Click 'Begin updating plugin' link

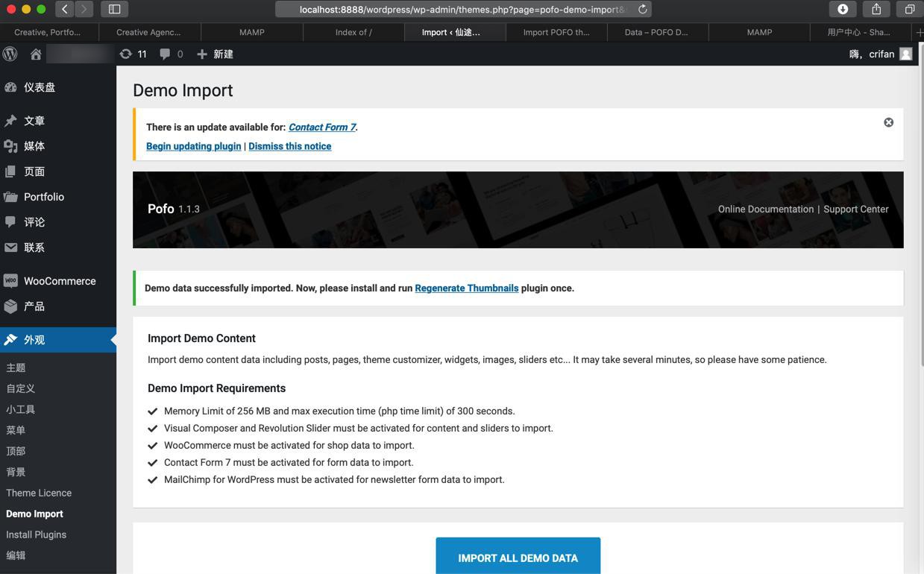point(194,146)
